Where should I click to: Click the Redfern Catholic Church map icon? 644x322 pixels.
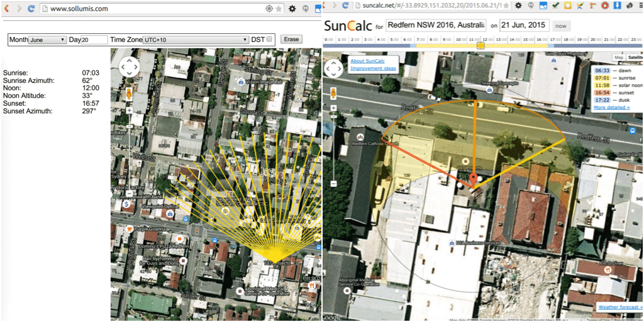pyautogui.click(x=360, y=136)
